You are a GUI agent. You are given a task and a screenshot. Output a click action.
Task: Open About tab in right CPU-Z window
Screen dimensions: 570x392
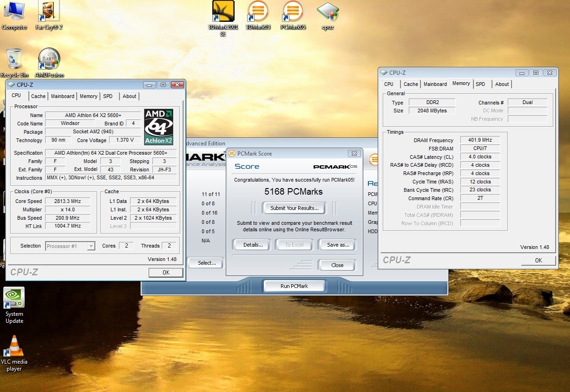coord(502,84)
